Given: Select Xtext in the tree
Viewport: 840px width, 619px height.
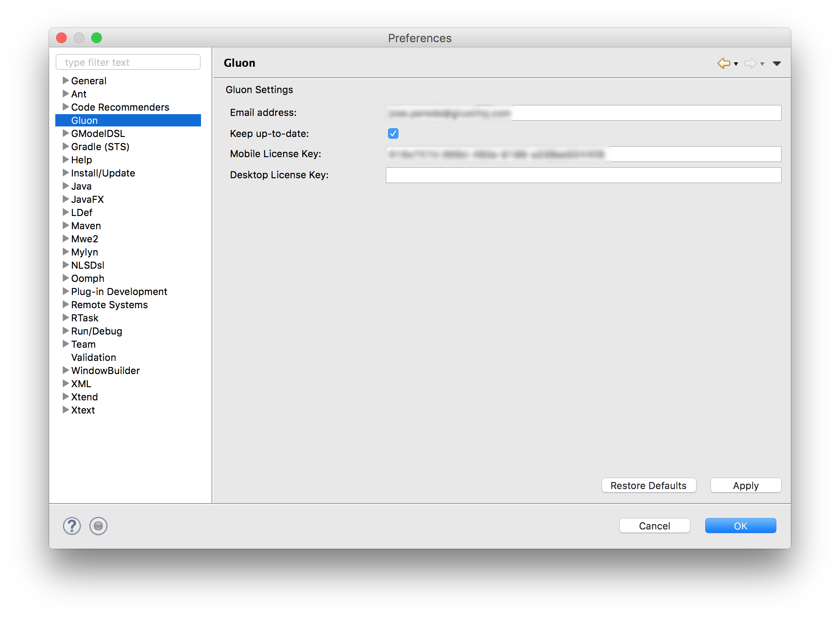Looking at the screenshot, I should (83, 410).
